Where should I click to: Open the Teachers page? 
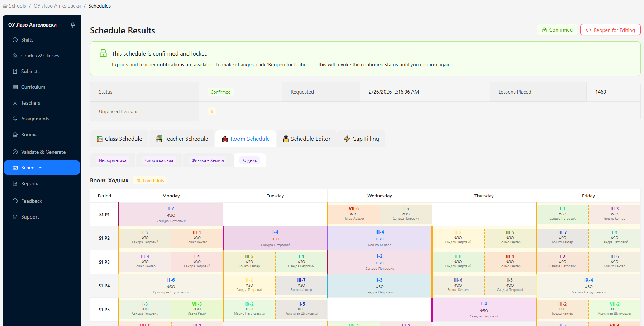(42, 103)
